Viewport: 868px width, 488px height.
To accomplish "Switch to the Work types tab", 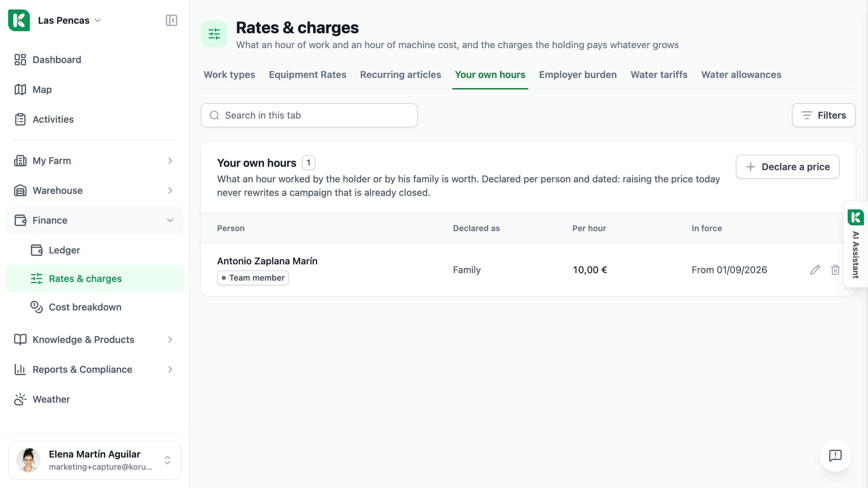I will pyautogui.click(x=229, y=75).
